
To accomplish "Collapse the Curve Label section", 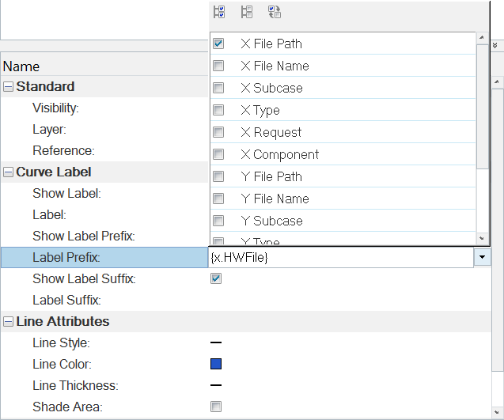I will [8, 172].
